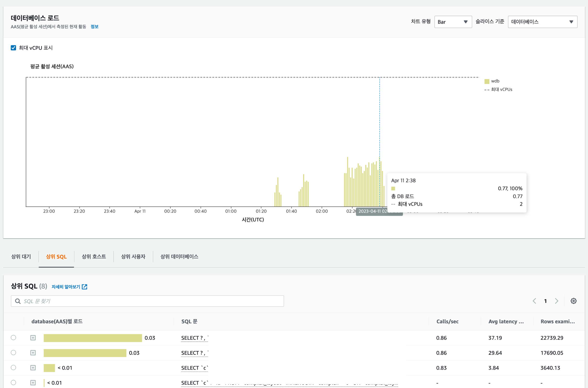Expand the 3.84 latency SQL row
The width and height of the screenshot is (588, 388).
[33, 368]
